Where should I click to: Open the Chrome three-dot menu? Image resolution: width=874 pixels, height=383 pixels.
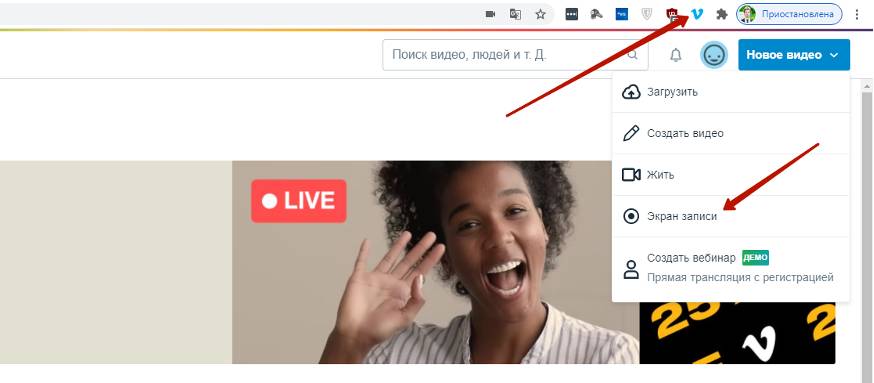[x=857, y=14]
